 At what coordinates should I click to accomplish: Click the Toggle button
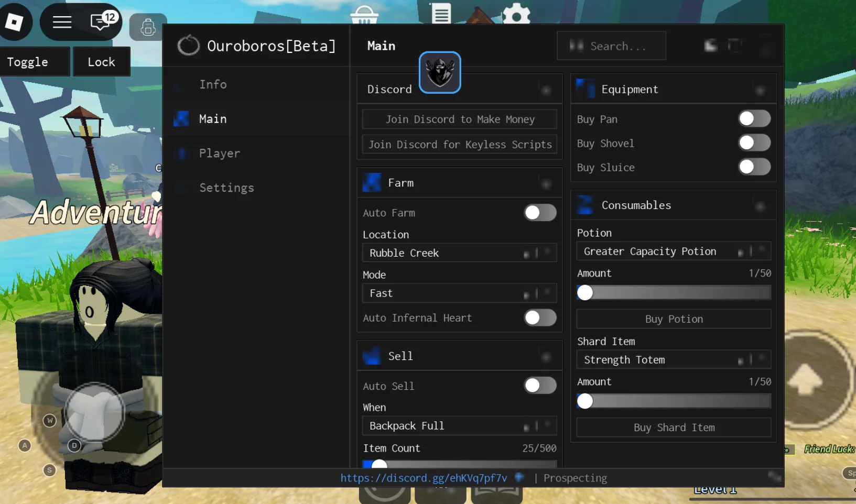click(35, 62)
